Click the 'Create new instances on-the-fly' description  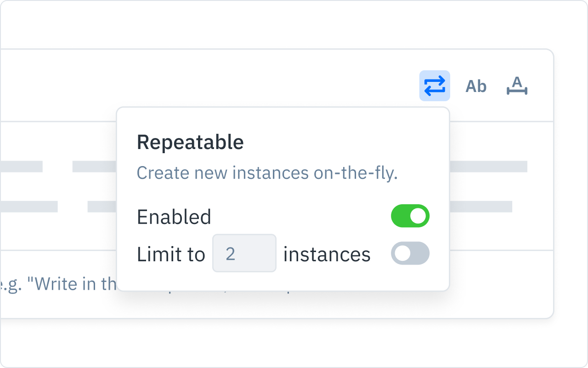(267, 173)
